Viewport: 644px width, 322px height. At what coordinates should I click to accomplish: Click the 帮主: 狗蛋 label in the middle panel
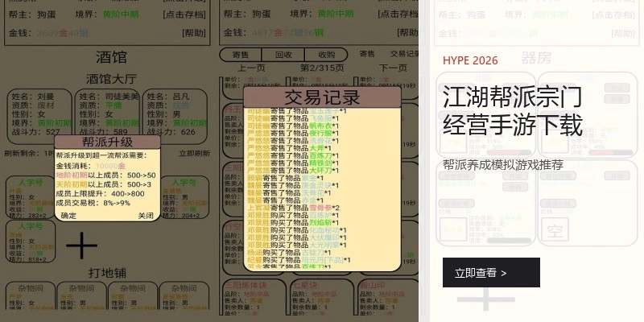coord(247,14)
